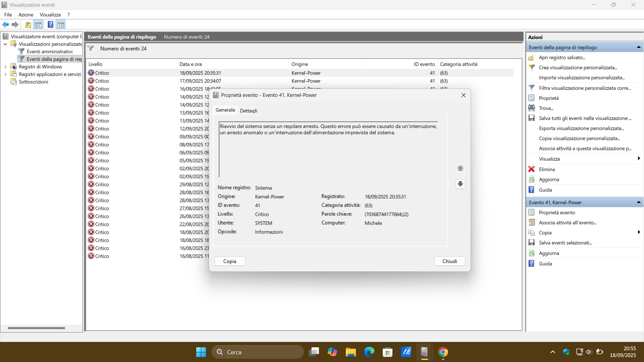Select the Eventi amministrativi tree item
The height and width of the screenshot is (362, 644).
[x=50, y=52]
